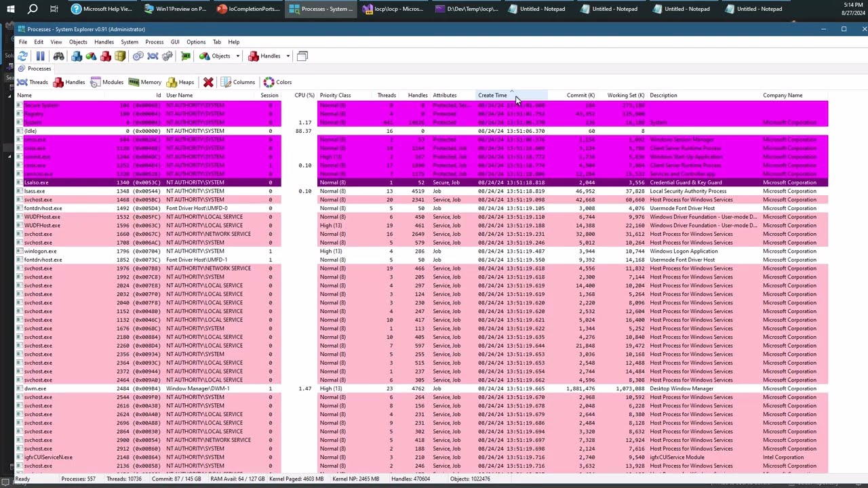Open the GUI menu
Viewport: 868px width, 488px height.
point(175,42)
